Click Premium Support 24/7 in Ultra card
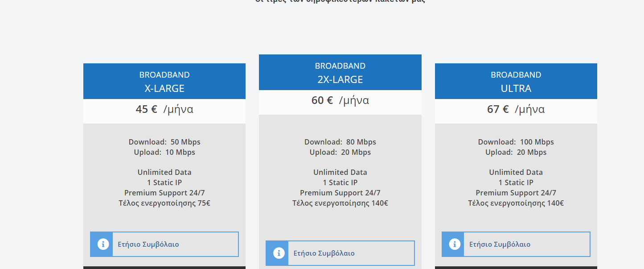The width and height of the screenshot is (644, 269). [x=516, y=193]
